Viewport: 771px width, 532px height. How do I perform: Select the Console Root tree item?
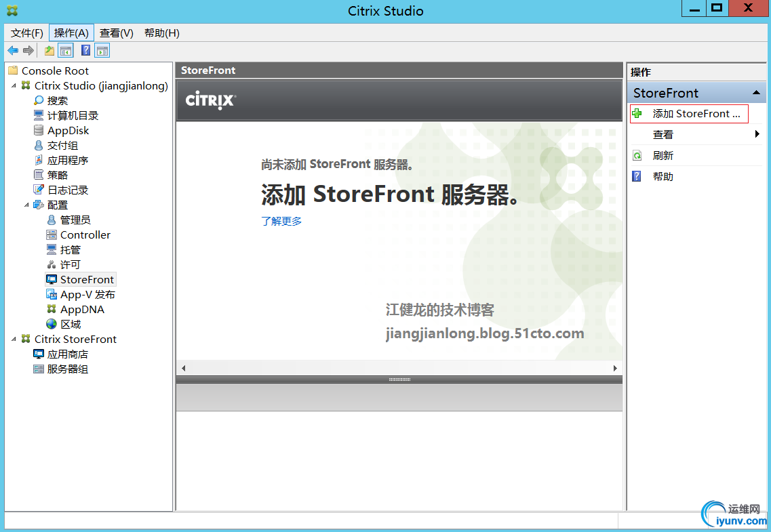pos(55,70)
